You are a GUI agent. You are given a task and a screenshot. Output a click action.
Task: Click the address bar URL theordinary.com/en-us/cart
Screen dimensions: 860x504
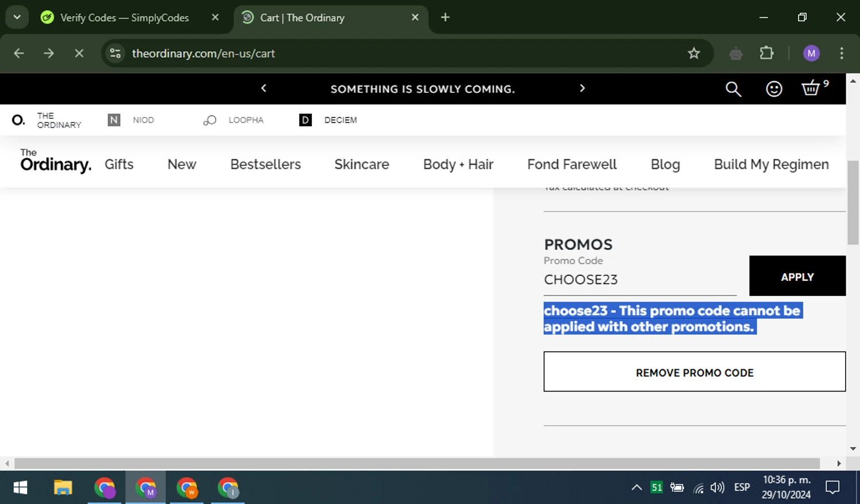click(x=204, y=53)
